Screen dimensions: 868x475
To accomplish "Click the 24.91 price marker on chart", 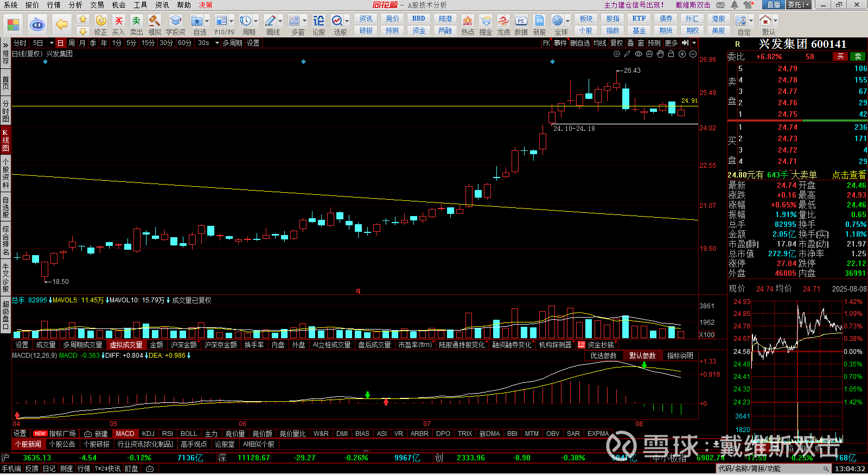I will tap(690, 100).
